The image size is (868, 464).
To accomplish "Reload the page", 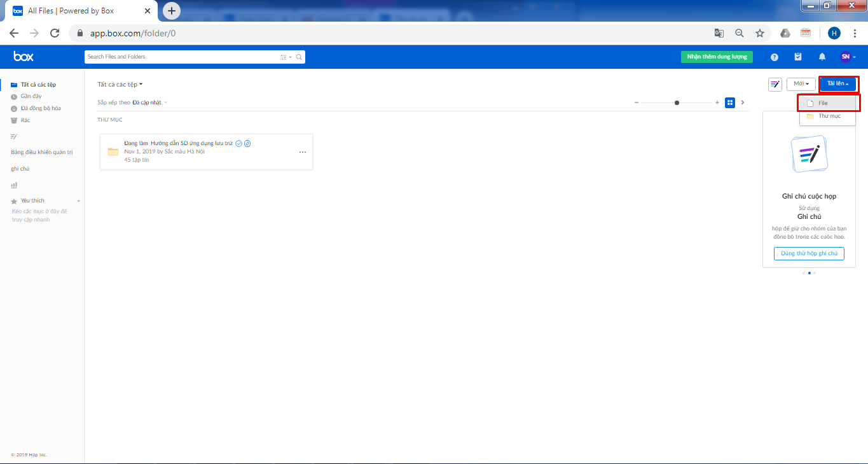I will [x=55, y=33].
